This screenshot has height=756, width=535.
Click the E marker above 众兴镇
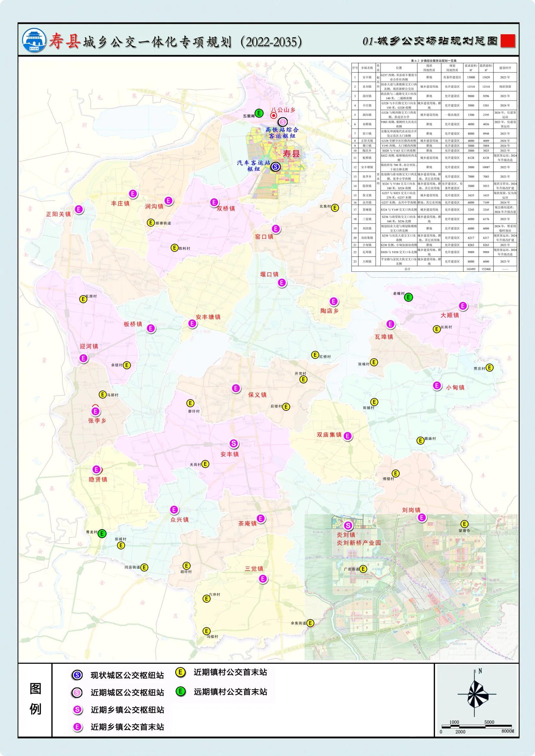pos(174,510)
